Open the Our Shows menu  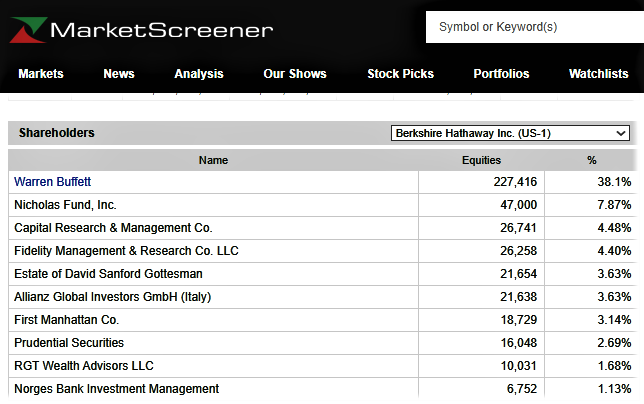click(x=295, y=73)
